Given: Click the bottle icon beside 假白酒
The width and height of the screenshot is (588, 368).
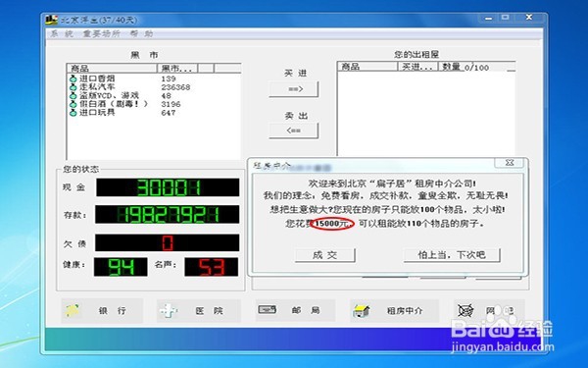Looking at the screenshot, I should 73,104.
